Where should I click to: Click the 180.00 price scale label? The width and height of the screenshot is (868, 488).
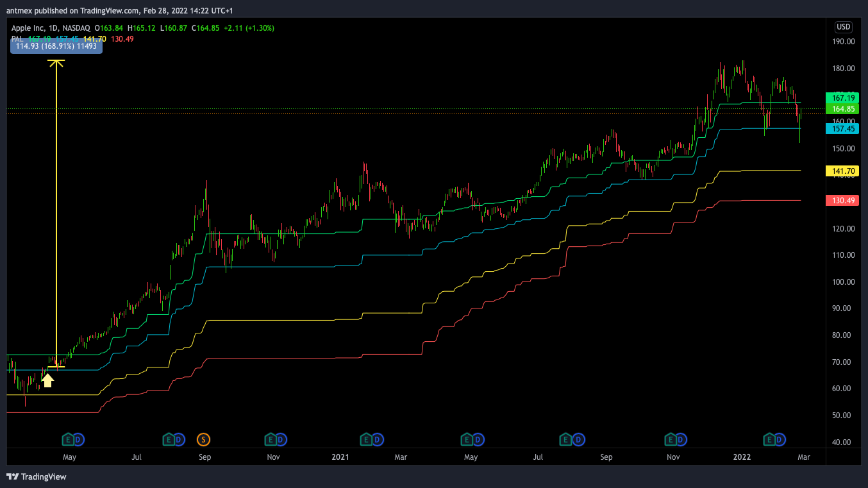click(x=843, y=68)
